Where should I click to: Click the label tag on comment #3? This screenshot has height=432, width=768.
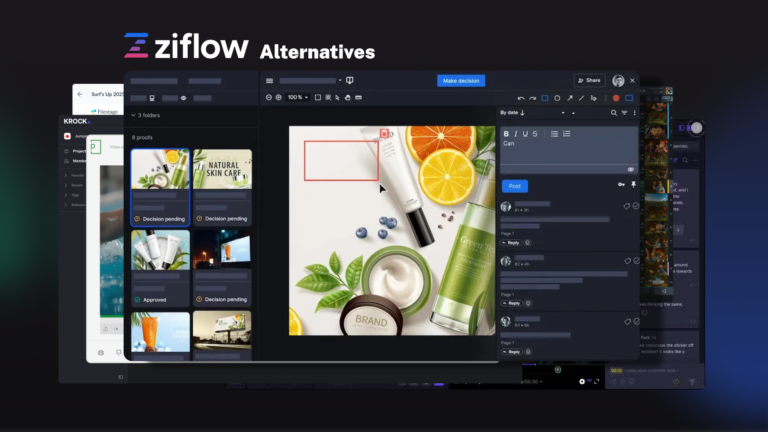tap(627, 322)
